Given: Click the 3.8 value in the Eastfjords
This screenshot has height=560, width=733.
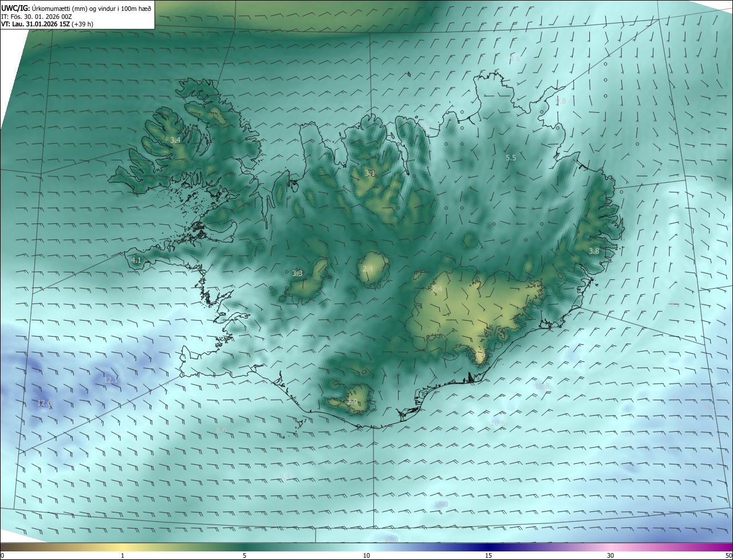Looking at the screenshot, I should click(594, 251).
